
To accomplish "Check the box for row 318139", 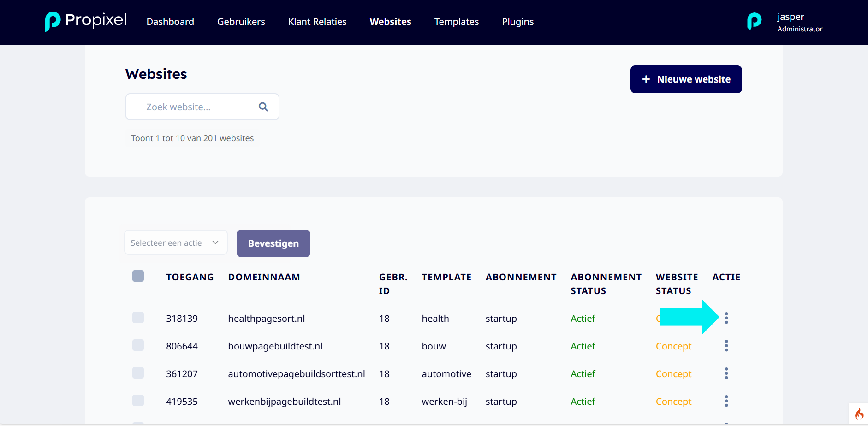I will pos(138,317).
